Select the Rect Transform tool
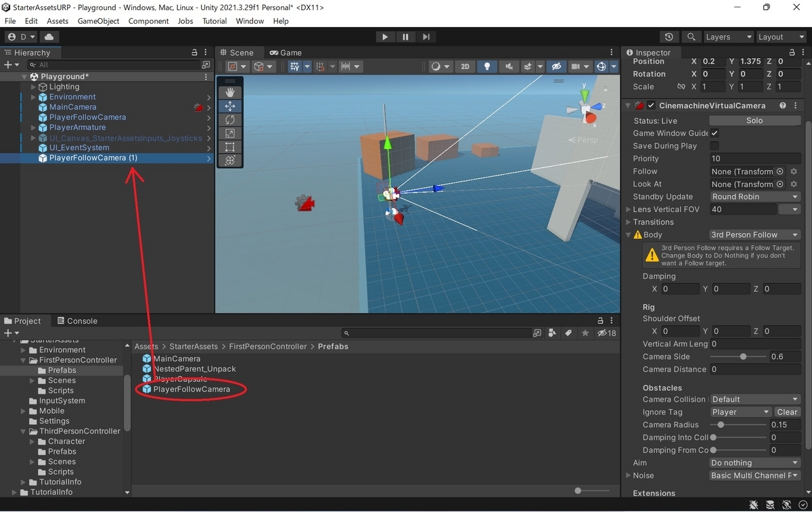 pos(229,146)
